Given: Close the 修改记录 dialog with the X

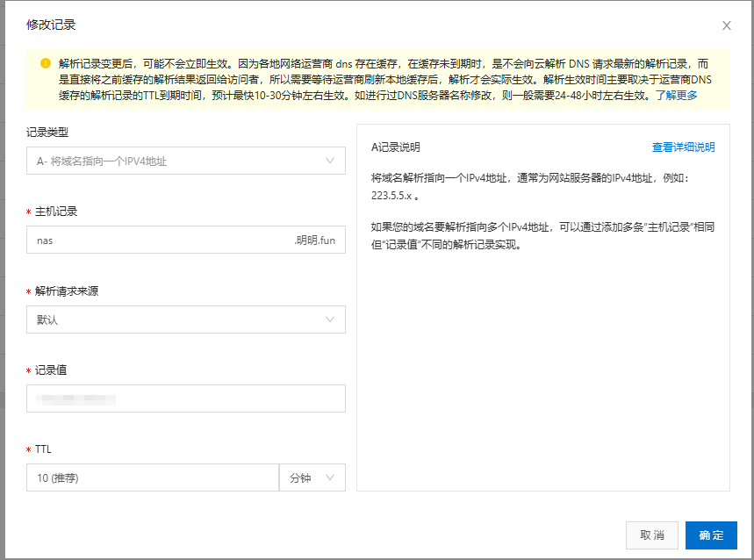Looking at the screenshot, I should coord(726,25).
